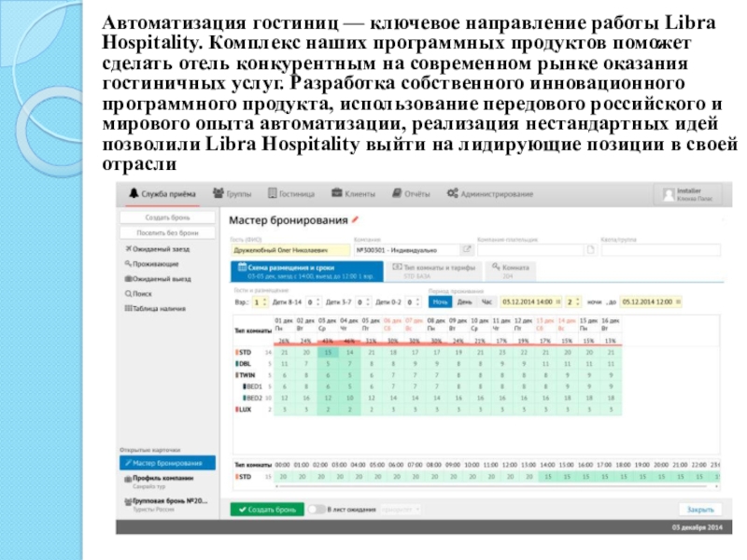The height and width of the screenshot is (560, 747).
Task: Click the 14:00 hour column header
Action: pyautogui.click(x=547, y=465)
